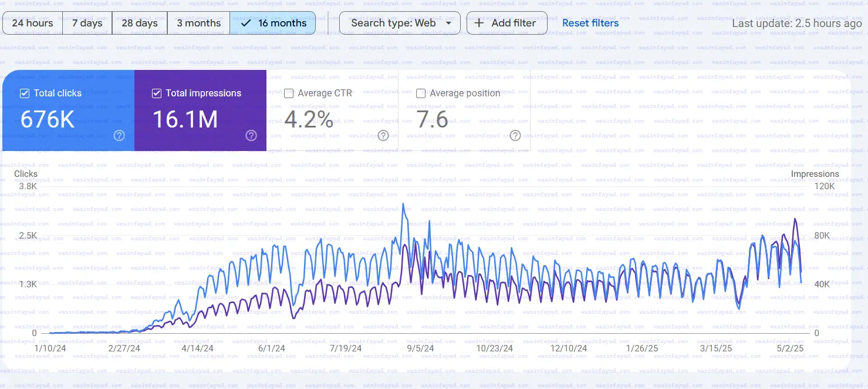The image size is (868, 389).
Task: Uncheck the Total clicks checkbox
Action: (x=25, y=93)
